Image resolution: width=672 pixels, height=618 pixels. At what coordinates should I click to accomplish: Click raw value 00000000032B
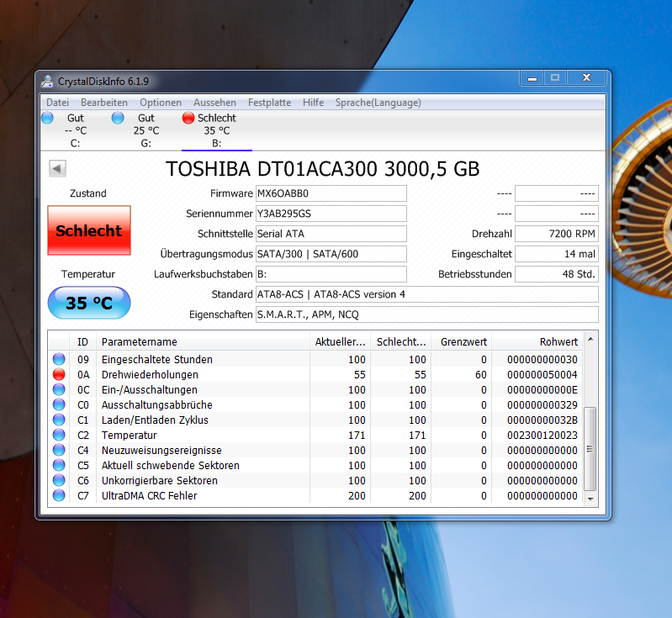[542, 420]
